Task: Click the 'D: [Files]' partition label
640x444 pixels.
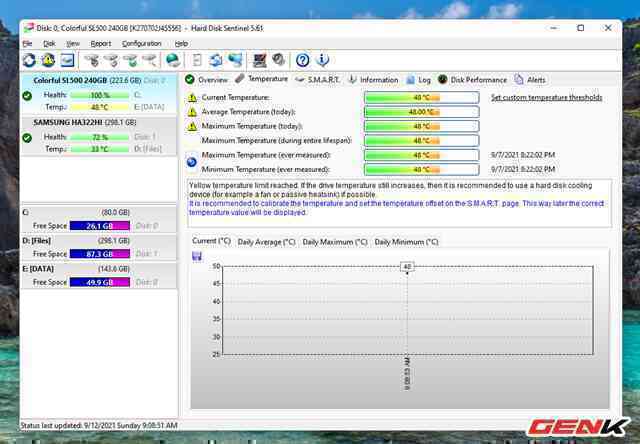Action: click(37, 241)
